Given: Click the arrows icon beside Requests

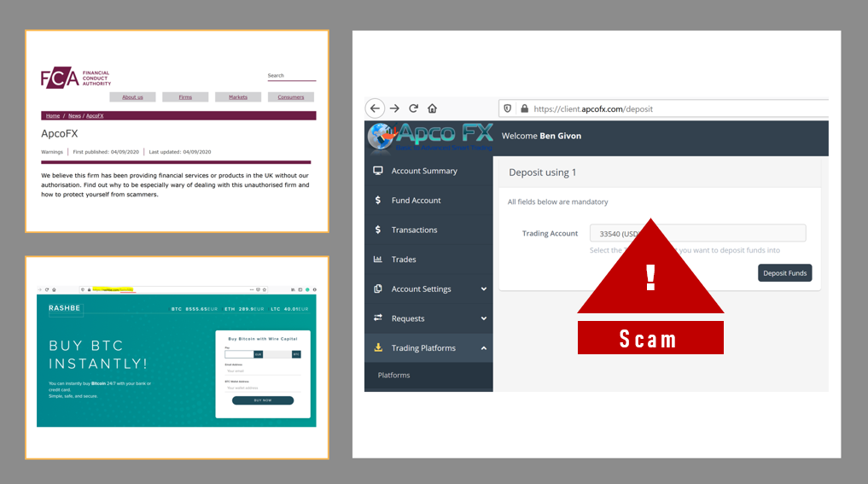Looking at the screenshot, I should click(377, 318).
